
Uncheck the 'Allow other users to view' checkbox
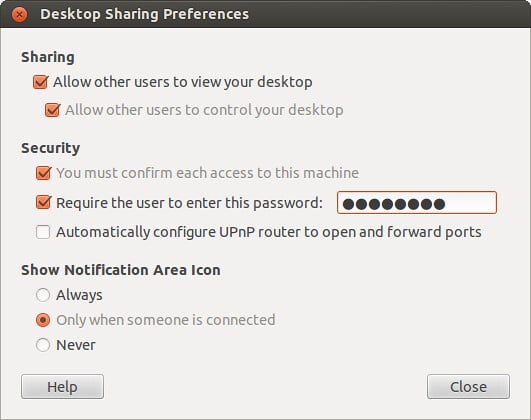coord(41,82)
